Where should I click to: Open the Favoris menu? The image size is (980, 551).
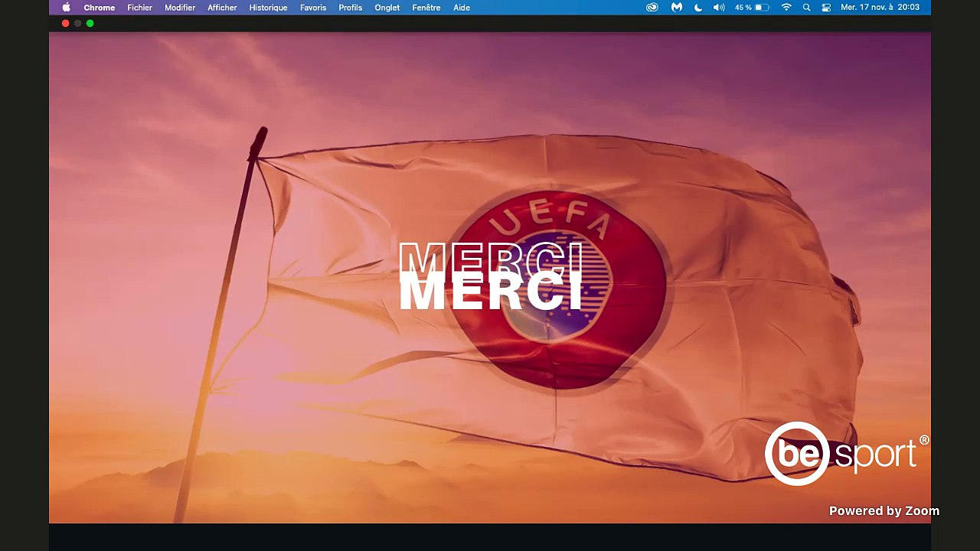[313, 8]
